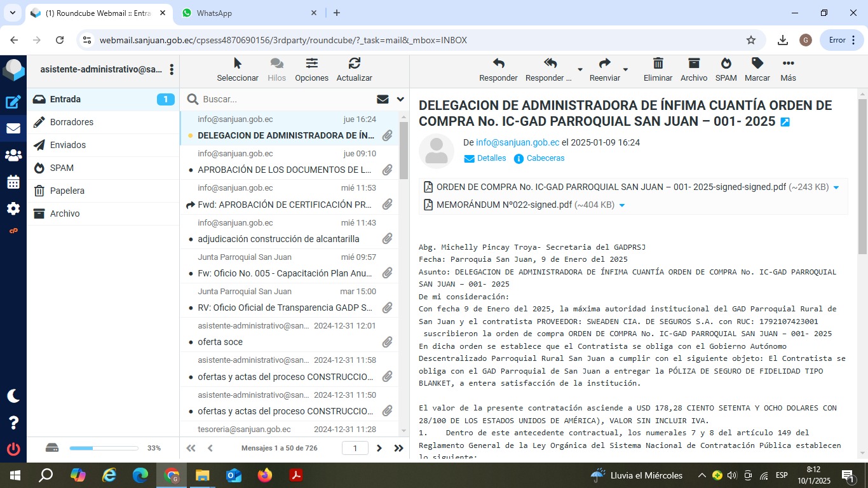868x488 pixels.
Task: Toggle the unread messages envelope filter
Action: 383,99
